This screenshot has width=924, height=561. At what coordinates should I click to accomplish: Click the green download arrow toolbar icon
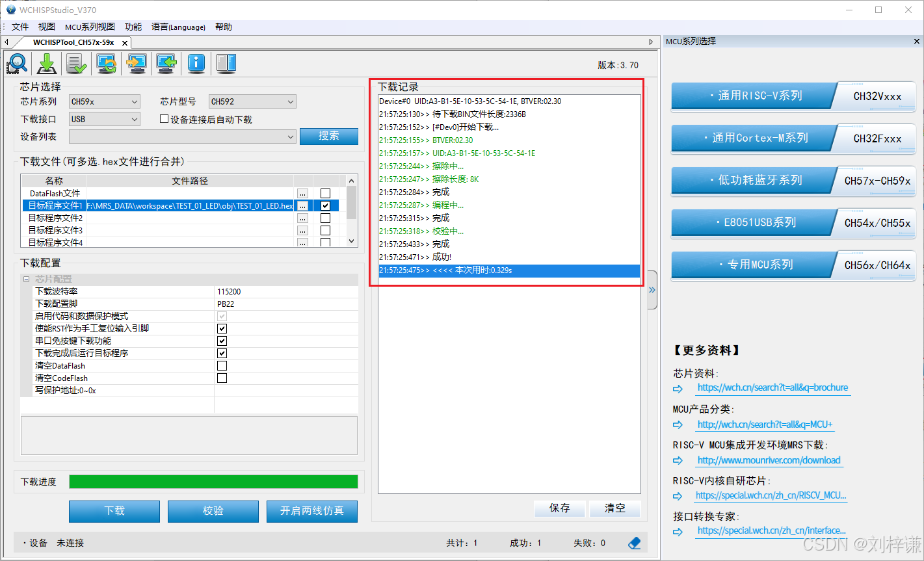46,63
